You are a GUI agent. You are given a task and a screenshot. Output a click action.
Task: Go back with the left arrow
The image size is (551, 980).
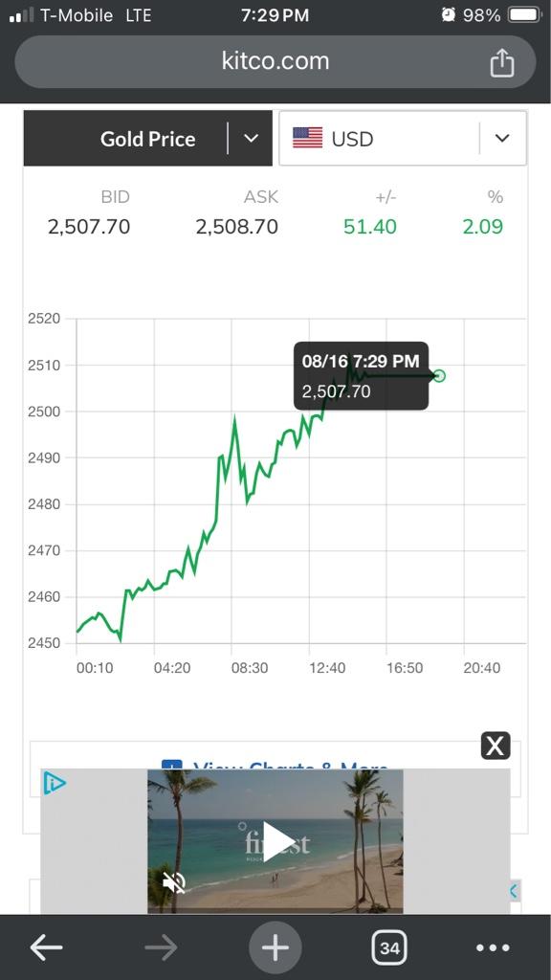[46, 948]
